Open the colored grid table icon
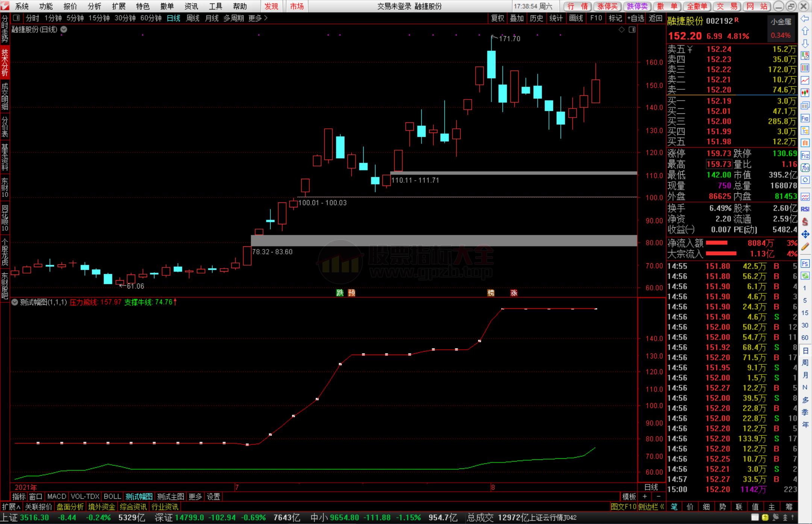812x524 pixels. (805, 68)
